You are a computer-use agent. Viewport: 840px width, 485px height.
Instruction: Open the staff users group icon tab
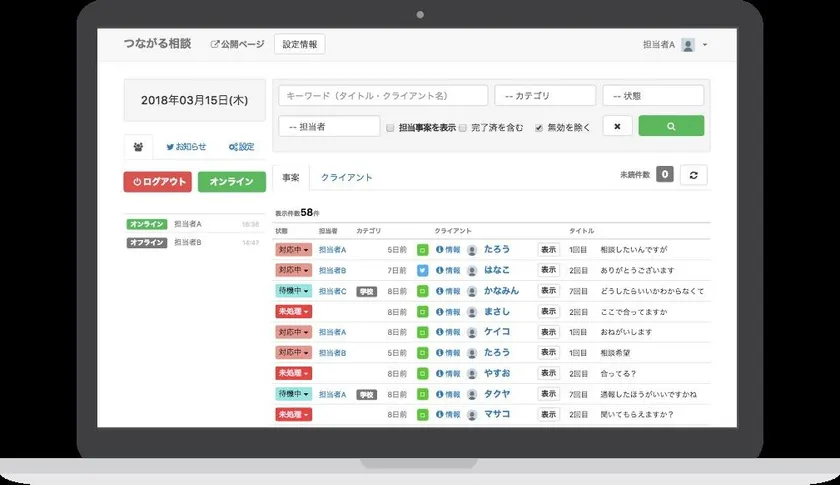[x=138, y=147]
